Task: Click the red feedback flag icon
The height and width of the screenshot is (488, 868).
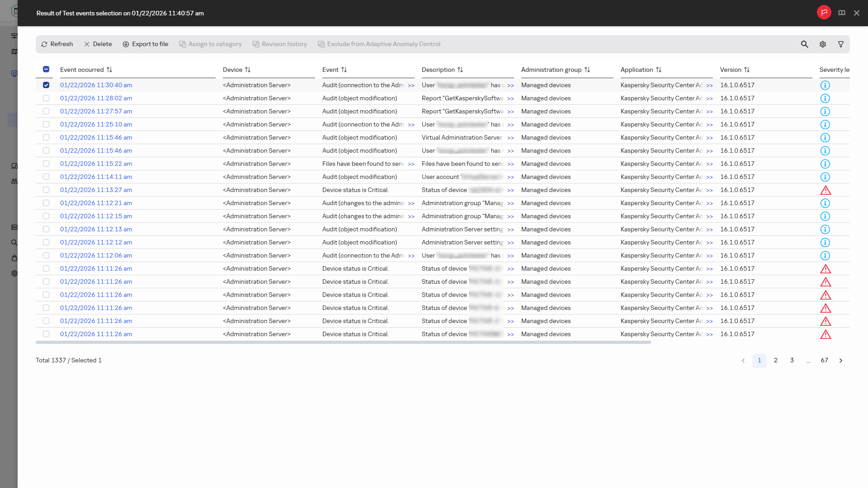Action: [824, 13]
